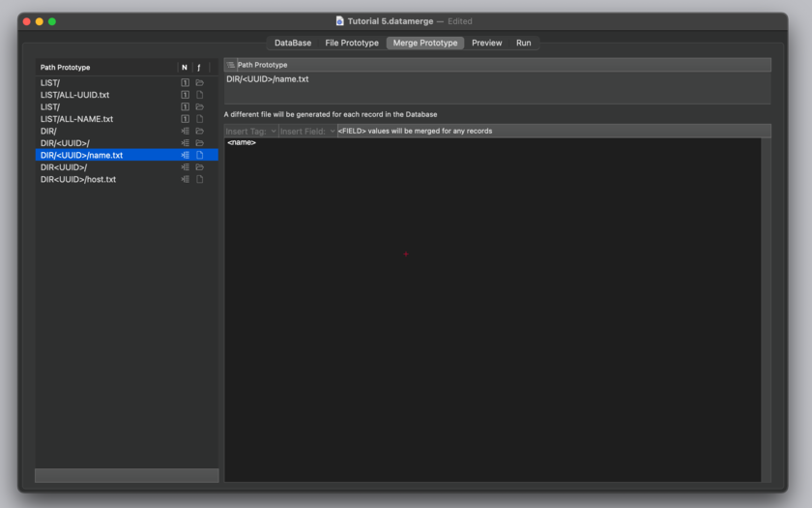Click file icon in DIR<UUID>/host.txt row
Image resolution: width=812 pixels, height=508 pixels.
[x=199, y=179]
